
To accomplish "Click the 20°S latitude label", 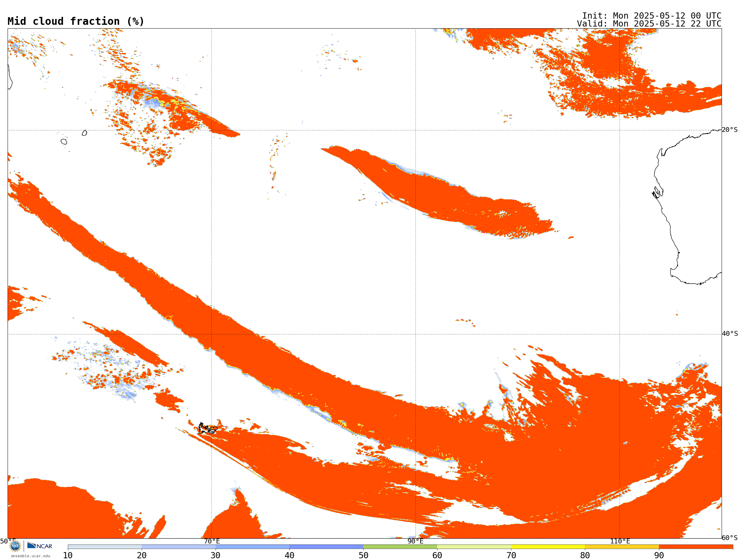I will 730,130.
